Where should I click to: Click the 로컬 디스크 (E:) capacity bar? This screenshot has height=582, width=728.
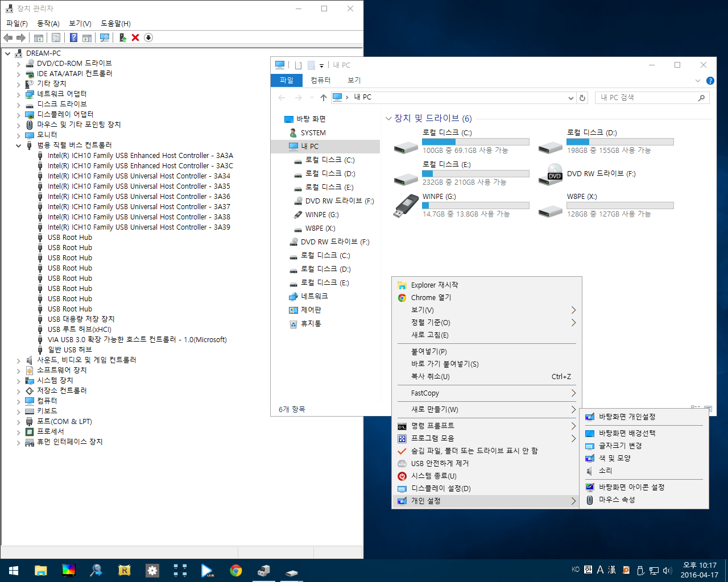[x=475, y=174]
